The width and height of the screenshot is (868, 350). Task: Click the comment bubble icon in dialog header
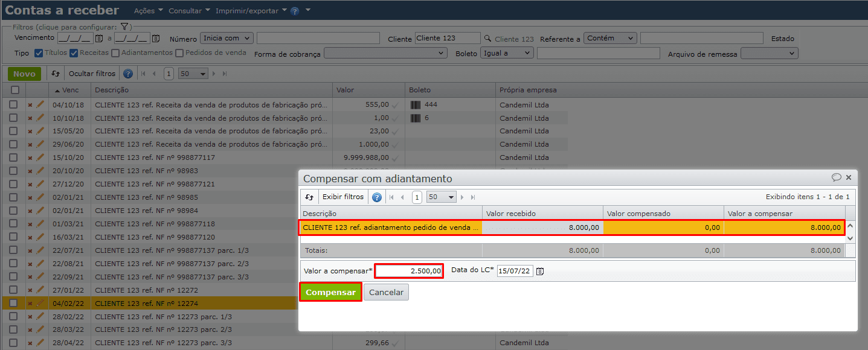pos(837,177)
